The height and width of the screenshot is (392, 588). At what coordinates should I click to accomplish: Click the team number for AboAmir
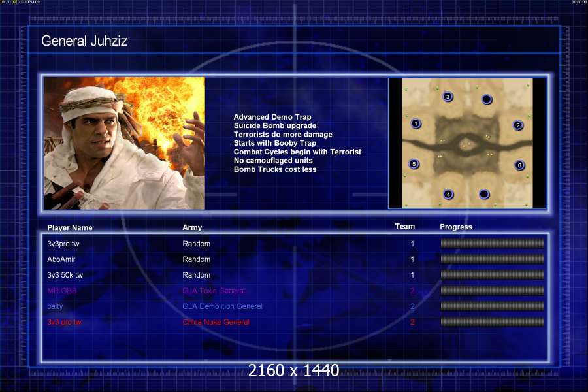click(x=412, y=259)
